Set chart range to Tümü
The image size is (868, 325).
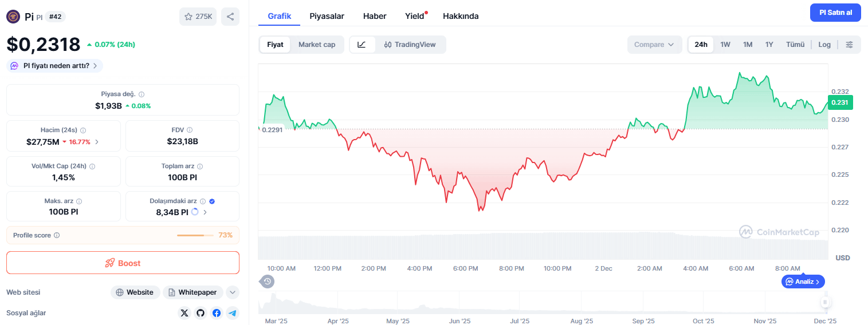pos(795,45)
